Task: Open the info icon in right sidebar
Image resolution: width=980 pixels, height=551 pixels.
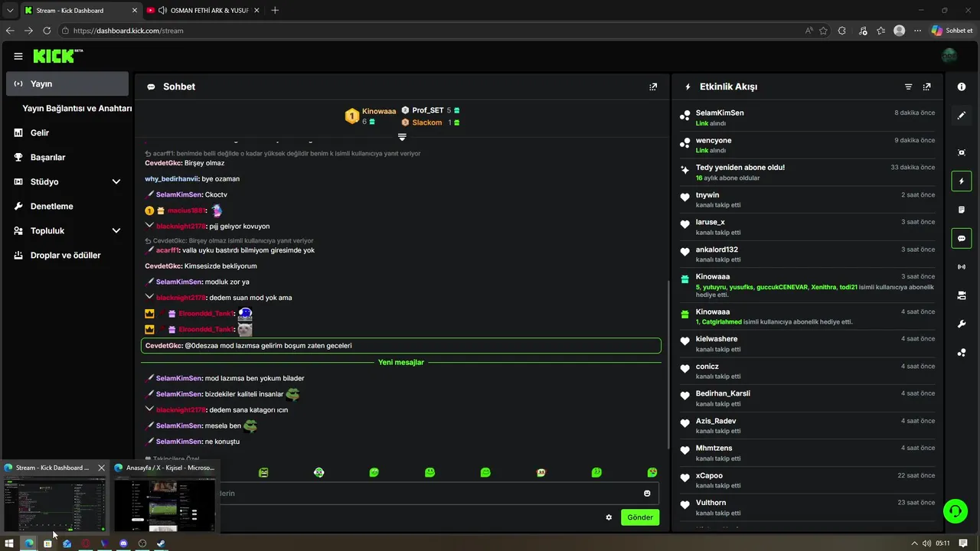Action: (962, 86)
